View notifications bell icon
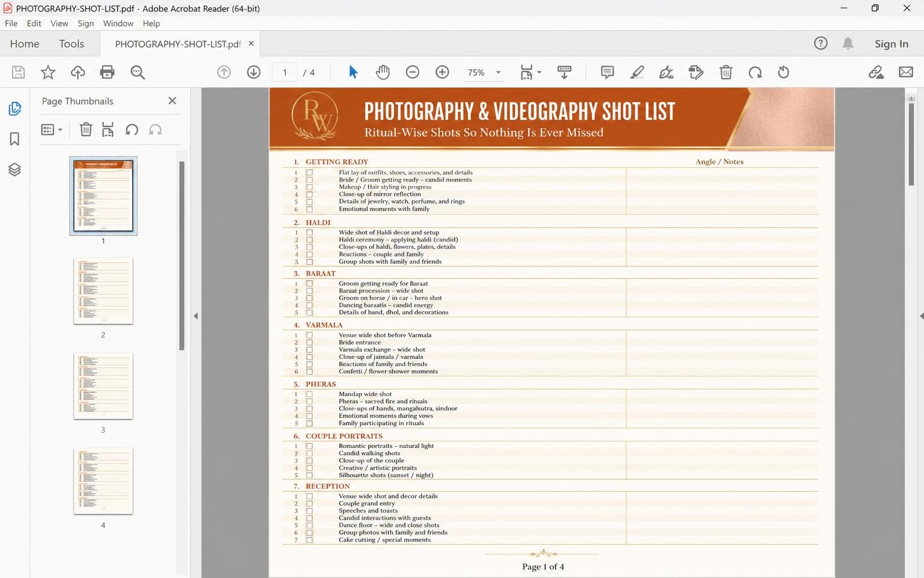 tap(848, 43)
